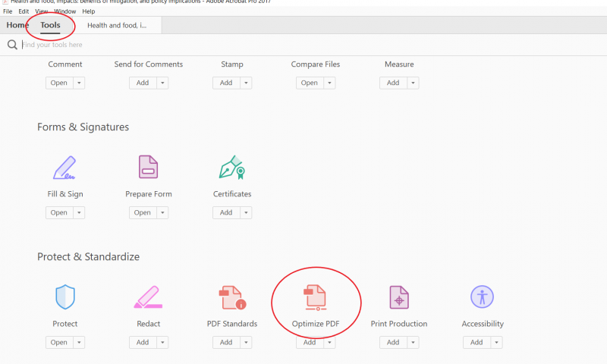Image resolution: width=607 pixels, height=364 pixels.
Task: Expand the Measure dropdown arrow
Action: 413,83
